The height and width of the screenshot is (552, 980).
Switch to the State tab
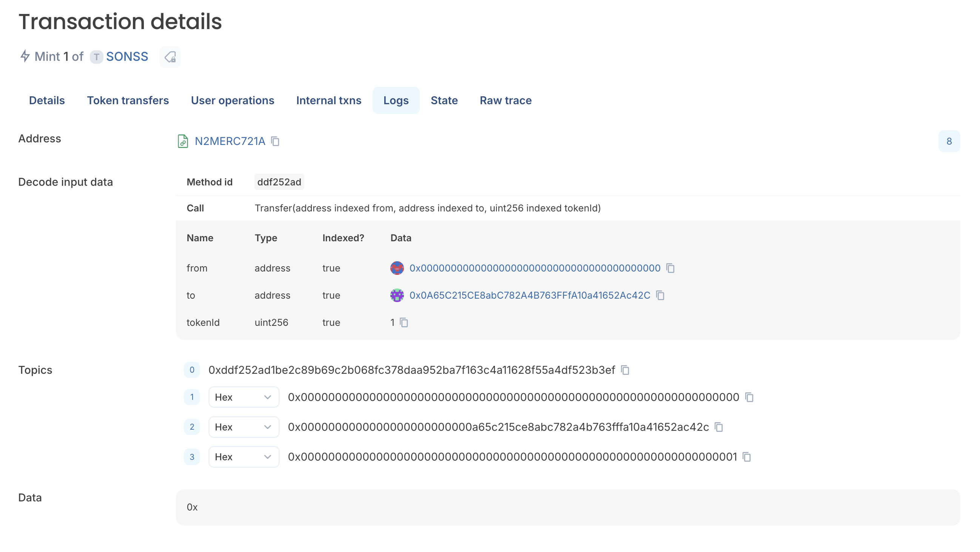444,100
